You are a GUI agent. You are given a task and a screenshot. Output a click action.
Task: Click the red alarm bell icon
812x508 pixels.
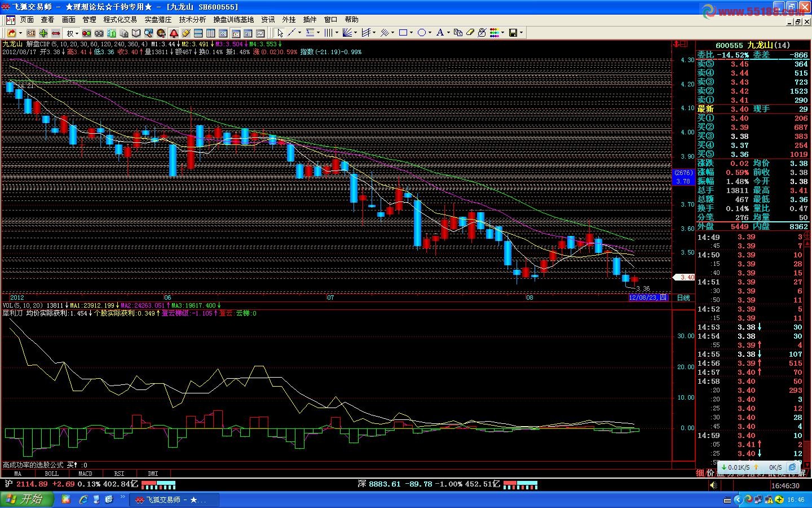click(x=174, y=33)
